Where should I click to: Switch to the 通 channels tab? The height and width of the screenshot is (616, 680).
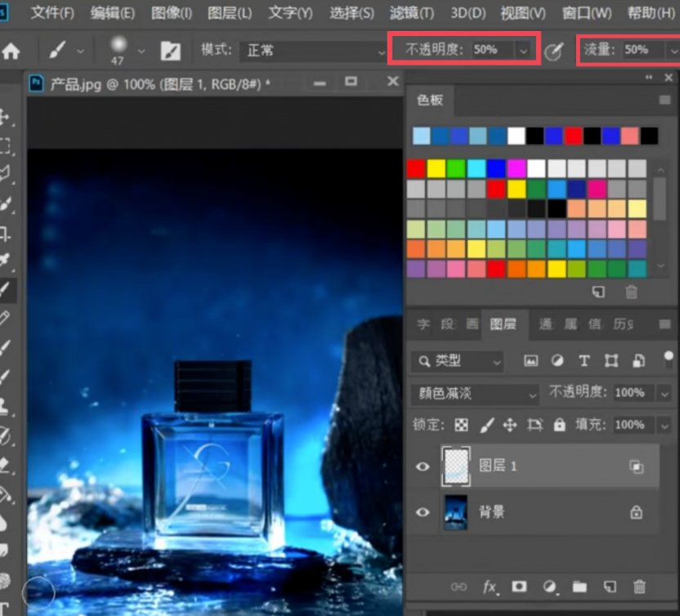546,324
